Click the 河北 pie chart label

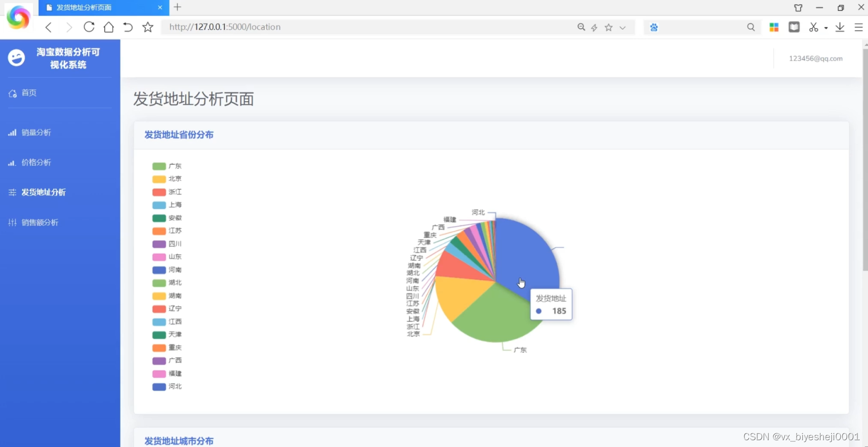pyautogui.click(x=478, y=212)
